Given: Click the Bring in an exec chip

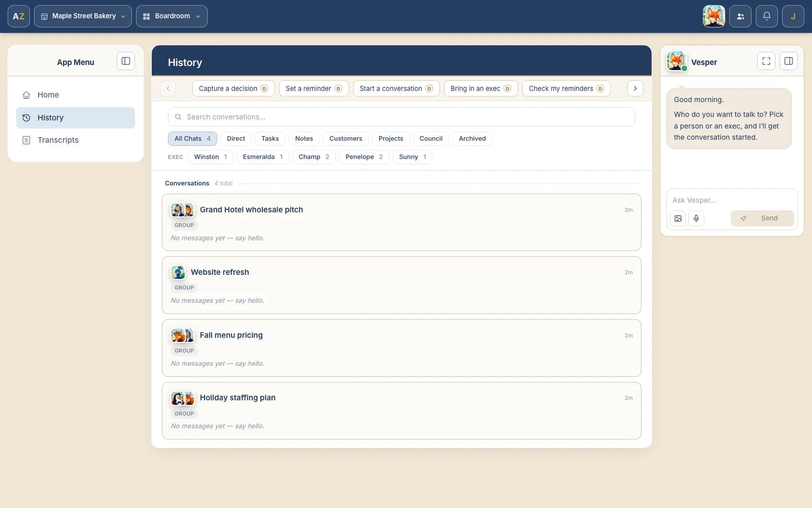Looking at the screenshot, I should 481,88.
